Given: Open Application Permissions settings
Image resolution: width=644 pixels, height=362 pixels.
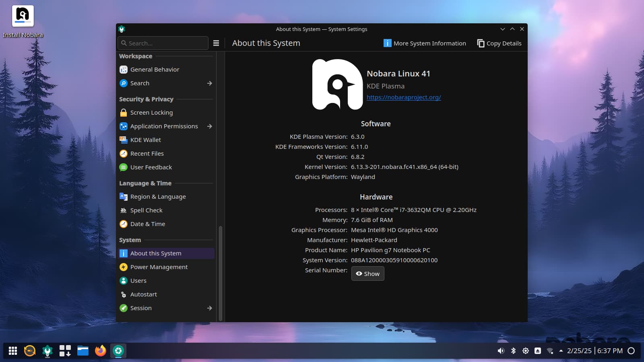Looking at the screenshot, I should coord(166,126).
